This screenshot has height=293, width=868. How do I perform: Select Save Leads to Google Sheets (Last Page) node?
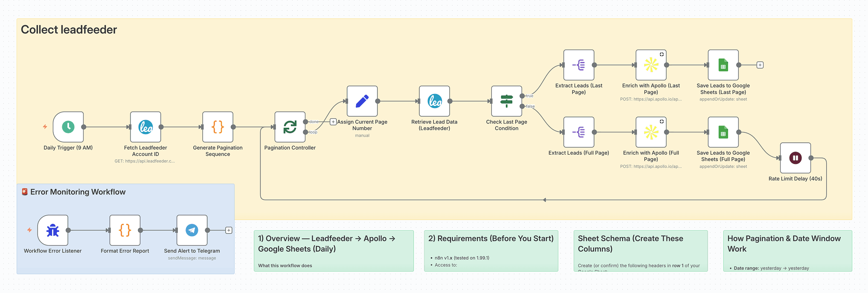(723, 65)
